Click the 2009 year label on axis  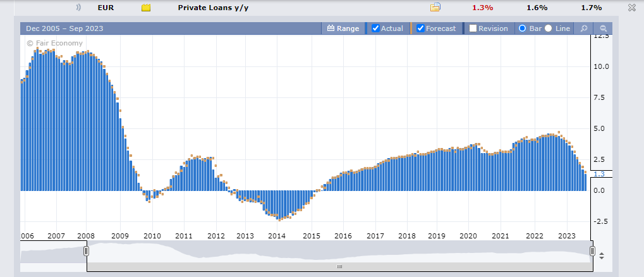click(x=120, y=236)
